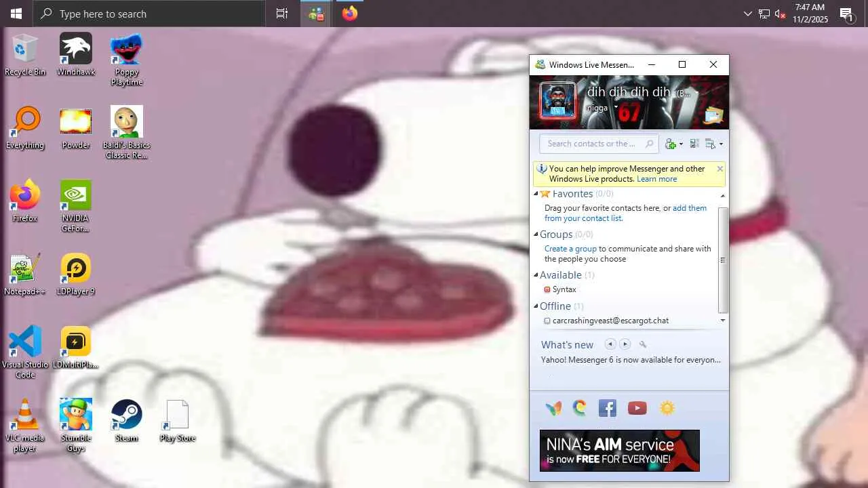This screenshot has height=488, width=868.
Task: Click the contact list scrollbar thumb
Action: 723,259
